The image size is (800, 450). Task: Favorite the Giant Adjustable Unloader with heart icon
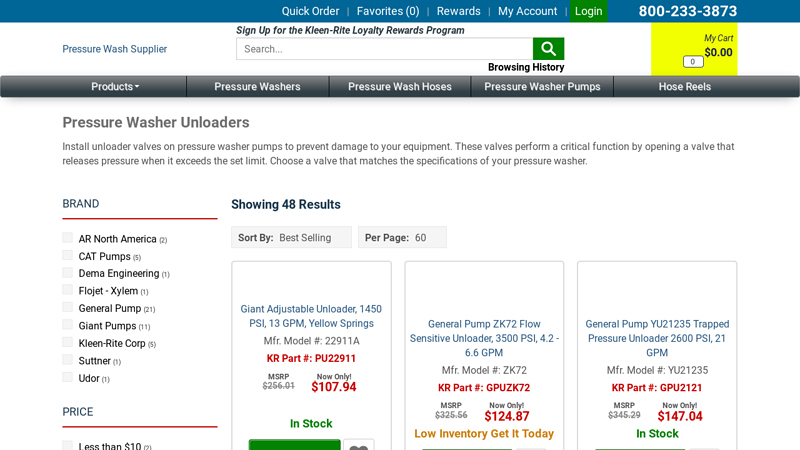tap(358, 446)
